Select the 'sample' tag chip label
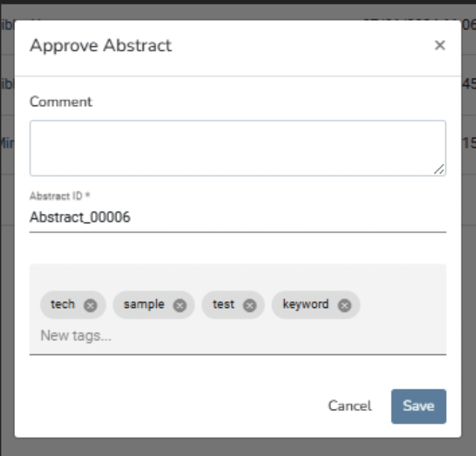This screenshot has width=476, height=456. (144, 304)
